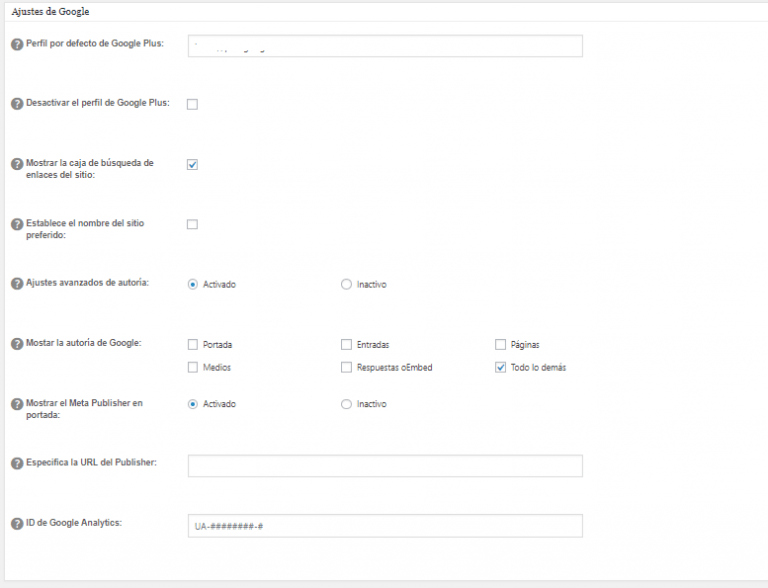Viewport: 768px width, 588px height.
Task: Click the 'Mostar la autoría de Google:' label
Action: 84,343
